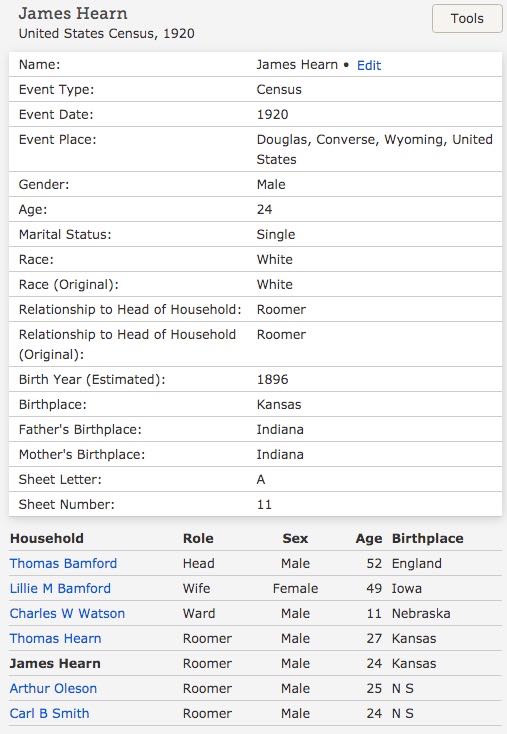Click the page title James Hearn

pos(73,13)
